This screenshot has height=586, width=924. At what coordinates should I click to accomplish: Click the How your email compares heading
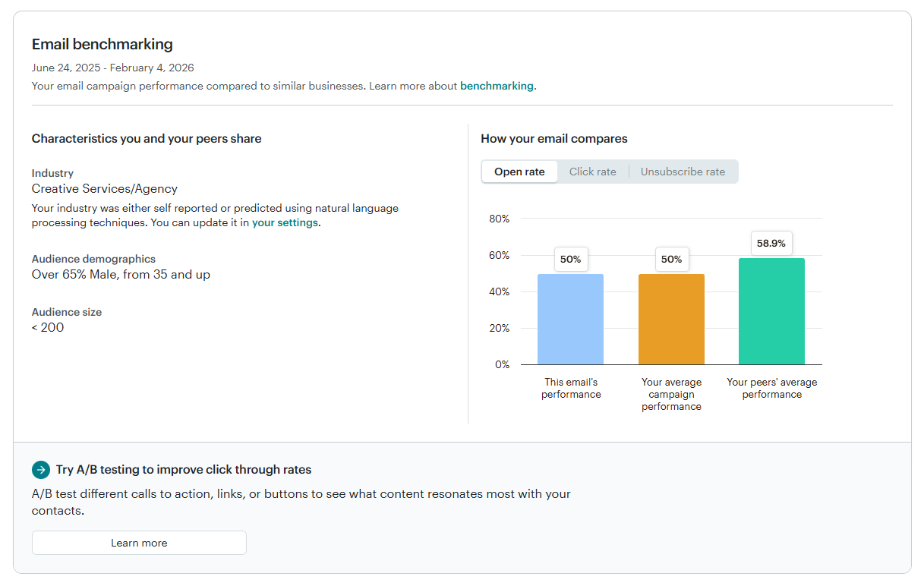553,138
